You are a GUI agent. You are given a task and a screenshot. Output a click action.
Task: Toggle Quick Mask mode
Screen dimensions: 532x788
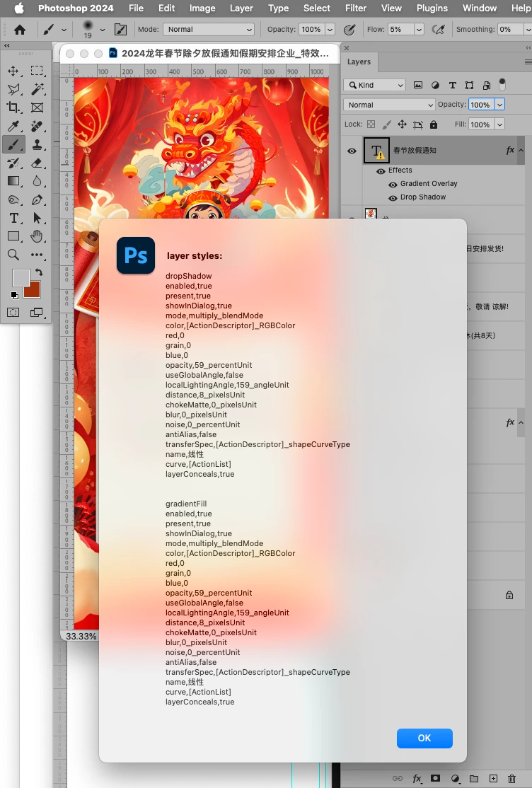tap(13, 313)
